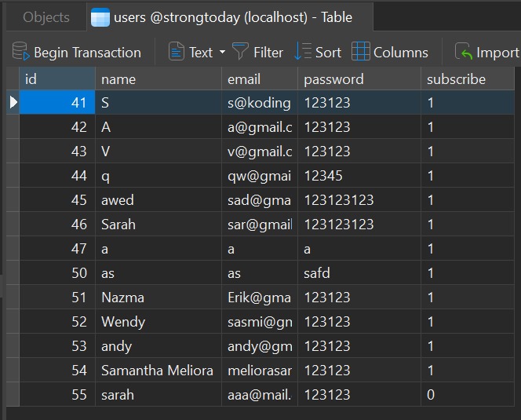Select the users @strongtoday table tab
Viewport: 521px width, 420px height.
pyautogui.click(x=230, y=17)
